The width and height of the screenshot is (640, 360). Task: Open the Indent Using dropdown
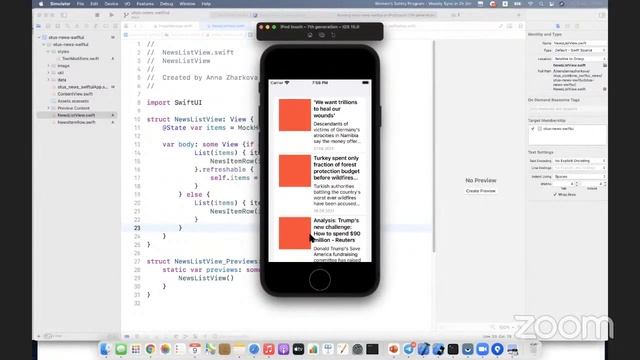(580, 176)
